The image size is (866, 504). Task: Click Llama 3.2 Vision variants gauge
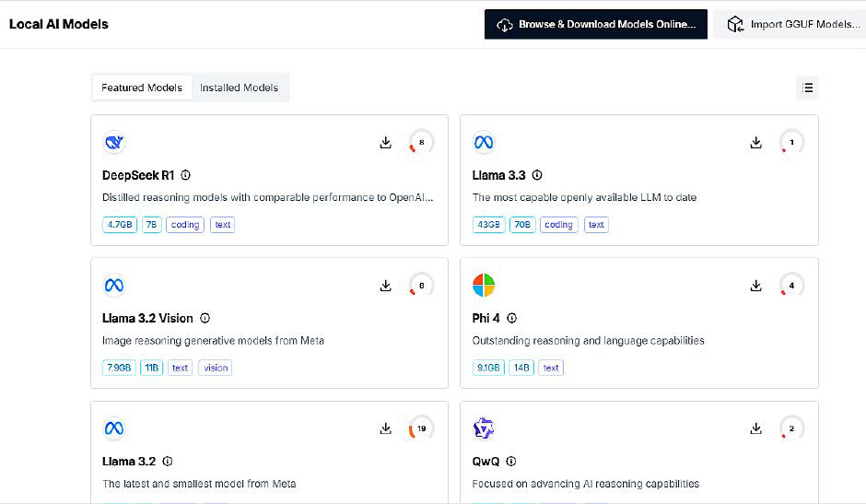[x=421, y=285]
